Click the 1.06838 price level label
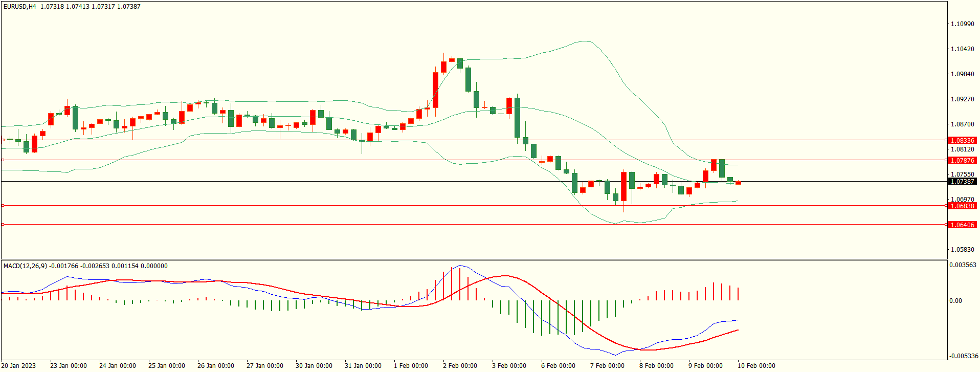 [x=962, y=206]
